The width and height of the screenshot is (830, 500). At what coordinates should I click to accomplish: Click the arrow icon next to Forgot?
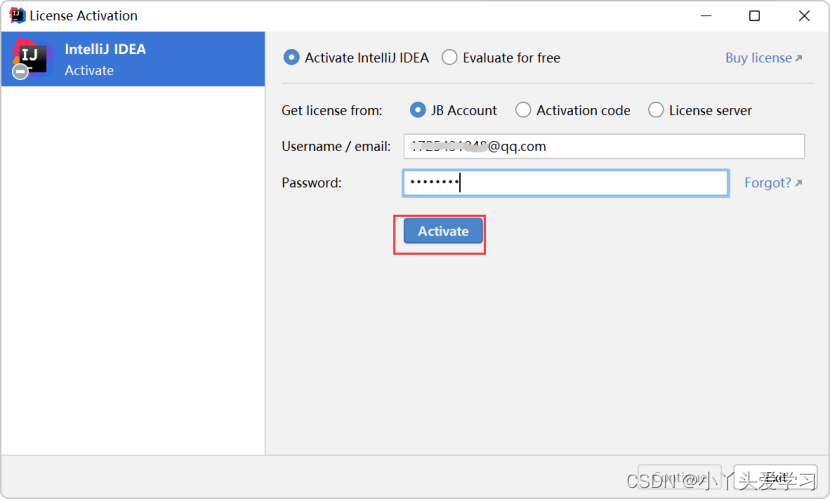coord(799,183)
